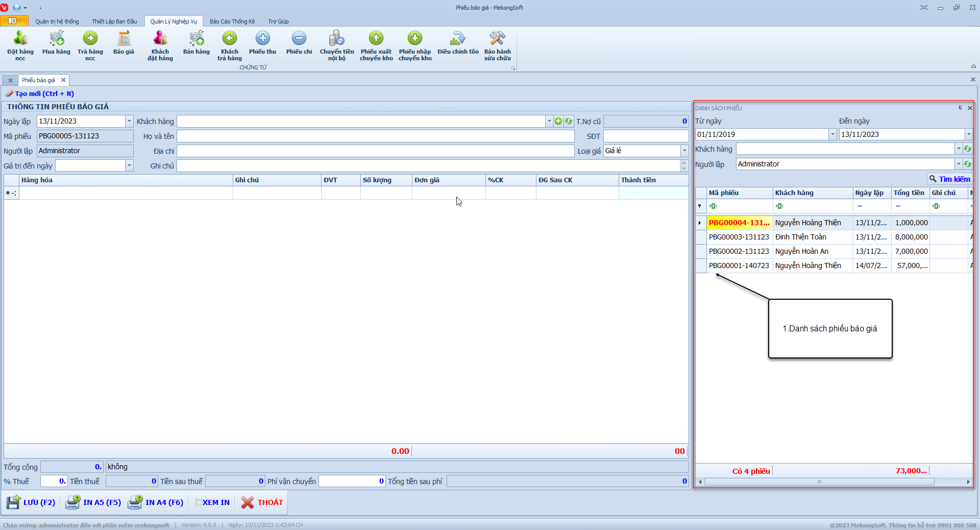
Task: Open the Thiết Lập Ban Đầu tab
Action: [x=114, y=21]
